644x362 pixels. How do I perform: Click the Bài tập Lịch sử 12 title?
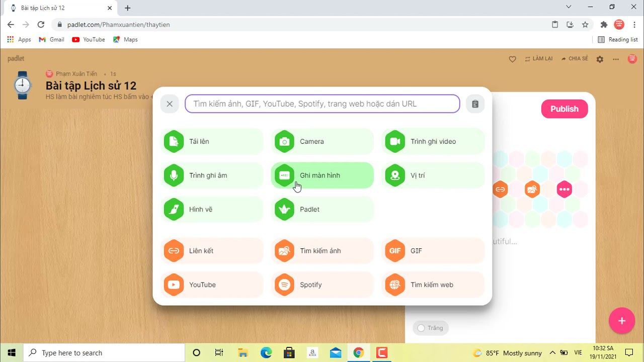91,86
